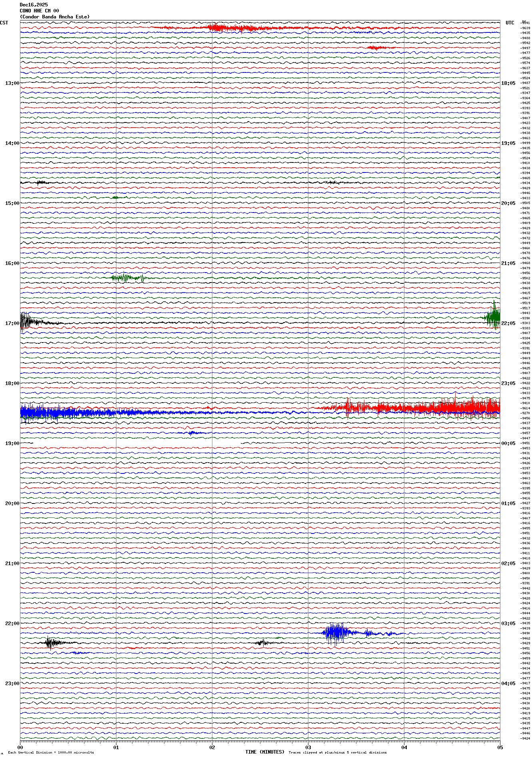
Task: Select the 23:00 CST time marker
Action: pos(12,684)
